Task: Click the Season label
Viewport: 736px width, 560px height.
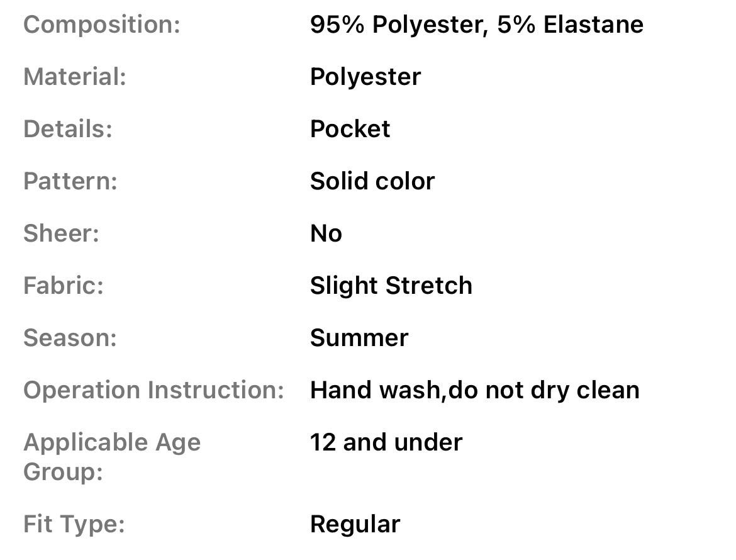Action: click(x=70, y=339)
